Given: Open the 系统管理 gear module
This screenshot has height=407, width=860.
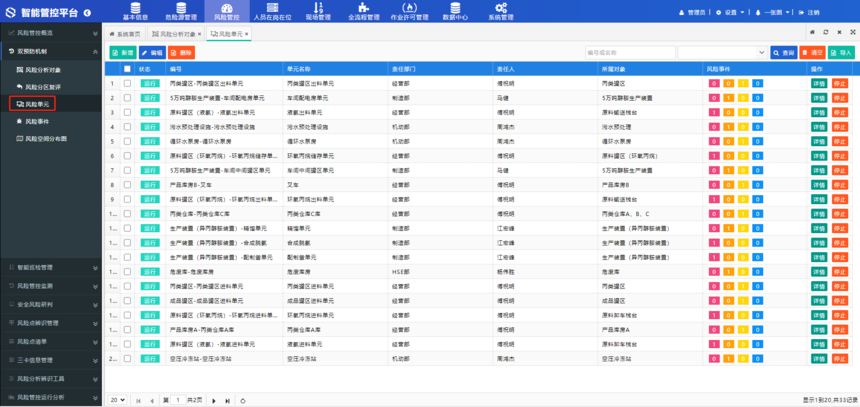Looking at the screenshot, I should [501, 11].
